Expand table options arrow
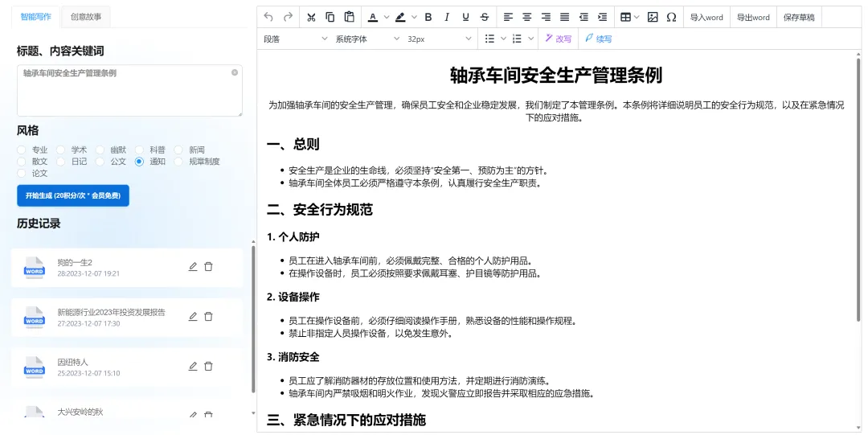The width and height of the screenshot is (868, 435). pos(637,17)
